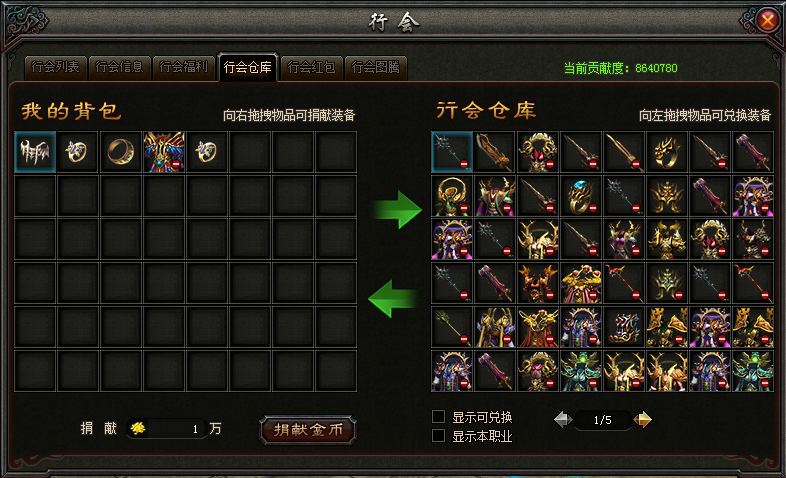Screen dimensions: 786x478
Task: Click the green left arrow to exchange
Action: (x=392, y=299)
